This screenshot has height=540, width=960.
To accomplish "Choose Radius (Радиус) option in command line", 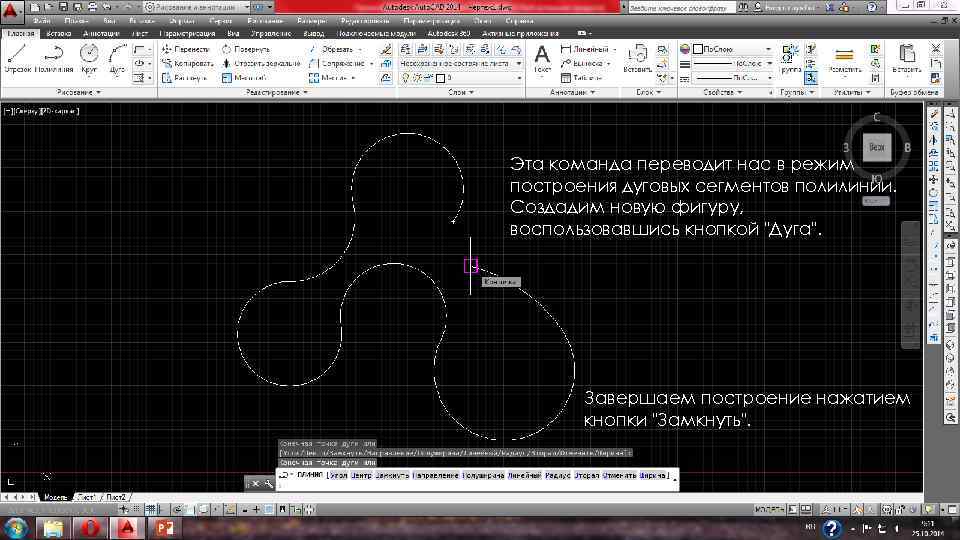I will click(x=557, y=475).
